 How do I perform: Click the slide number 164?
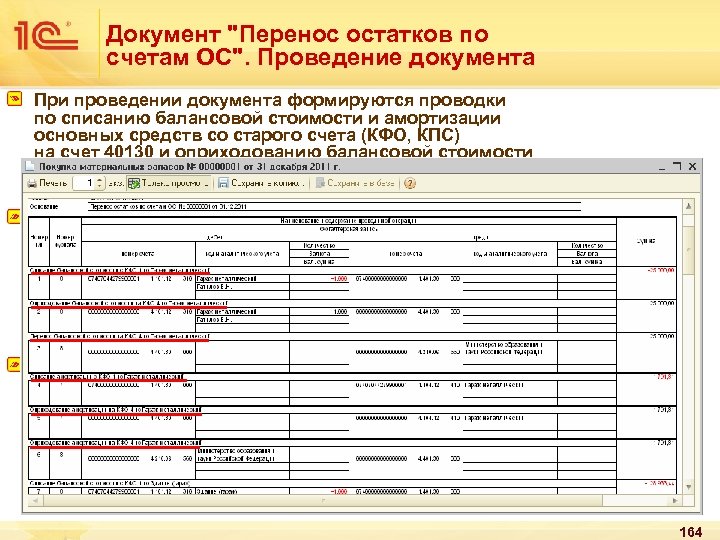click(691, 532)
